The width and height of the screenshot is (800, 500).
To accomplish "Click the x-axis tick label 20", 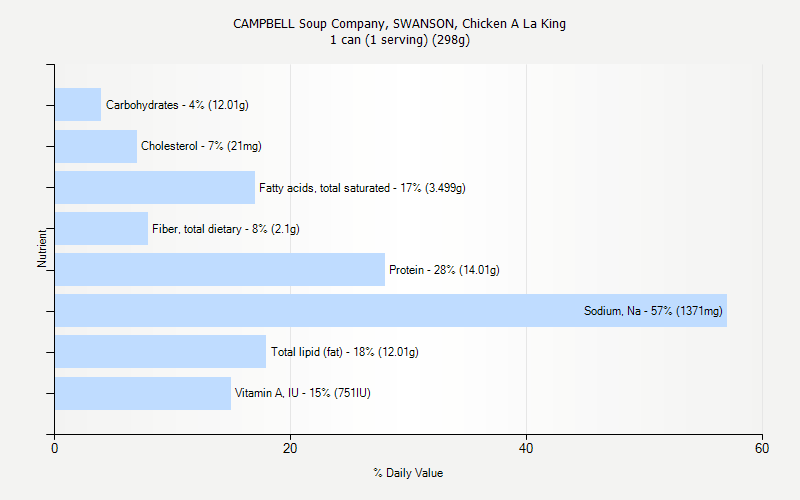I will tap(290, 449).
